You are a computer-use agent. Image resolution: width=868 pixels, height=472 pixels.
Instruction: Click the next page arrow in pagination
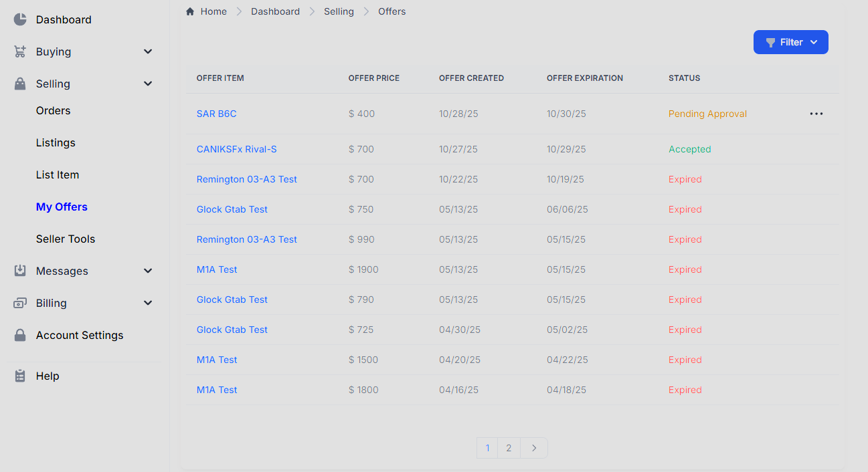click(x=533, y=448)
